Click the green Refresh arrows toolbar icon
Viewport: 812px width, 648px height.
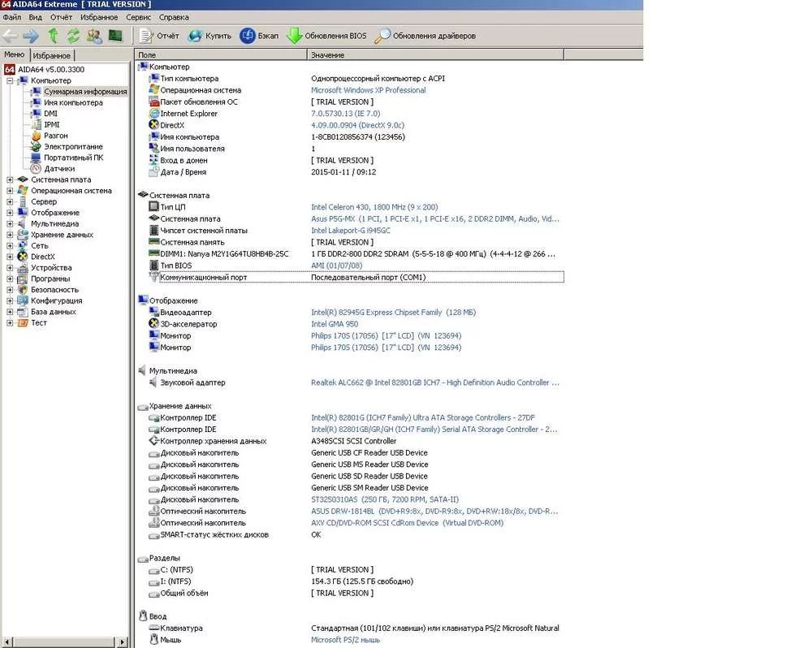coord(73,36)
